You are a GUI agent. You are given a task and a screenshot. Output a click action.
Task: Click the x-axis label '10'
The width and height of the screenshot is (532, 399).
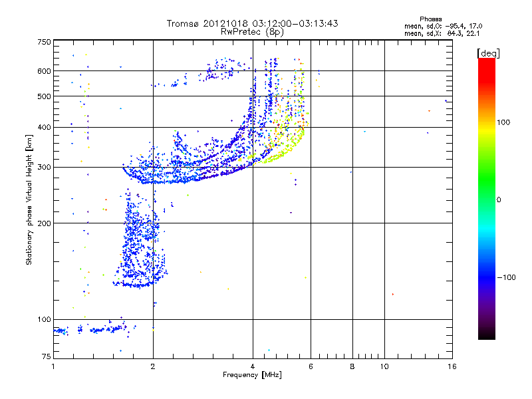384,366
